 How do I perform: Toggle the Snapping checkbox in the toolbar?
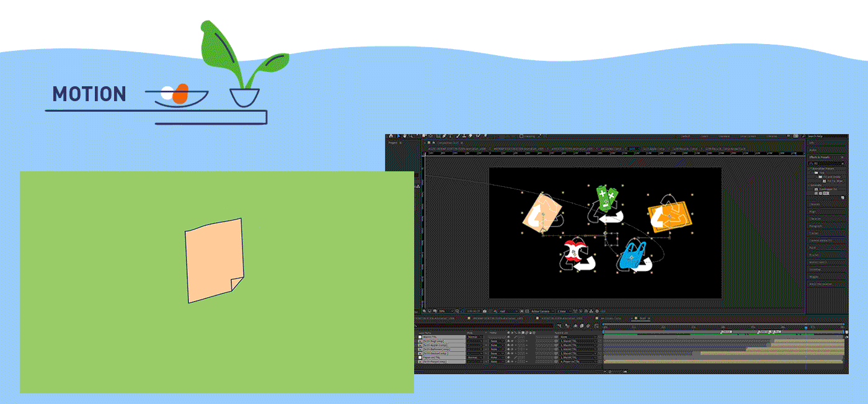click(520, 136)
